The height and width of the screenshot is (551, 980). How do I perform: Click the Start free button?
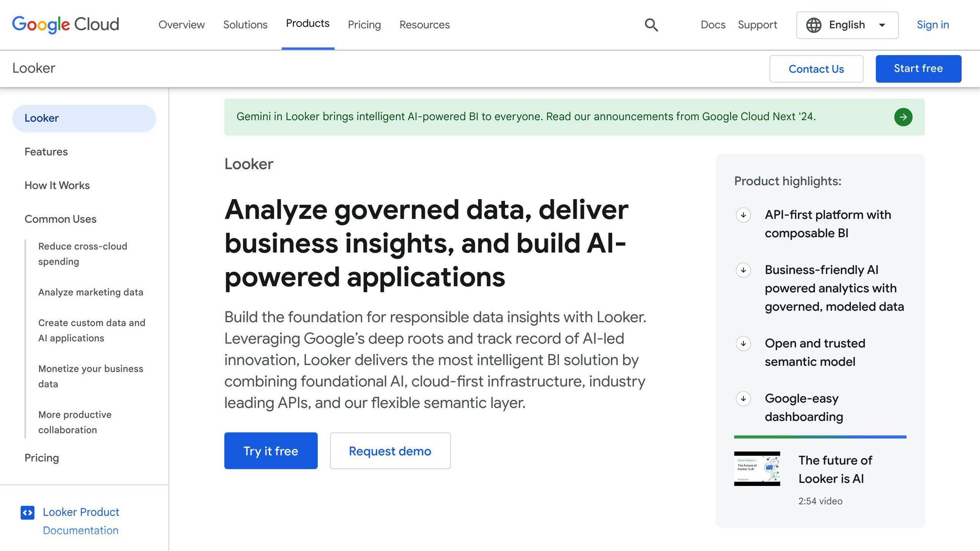coord(918,69)
